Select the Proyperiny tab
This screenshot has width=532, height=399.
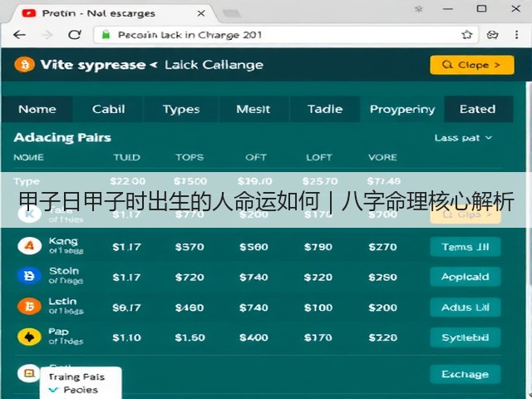(x=402, y=109)
